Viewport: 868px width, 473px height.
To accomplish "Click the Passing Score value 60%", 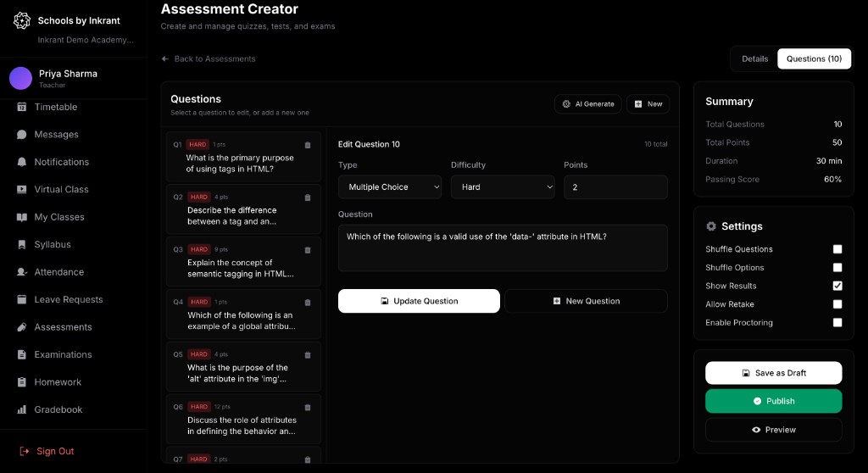I will (x=832, y=180).
